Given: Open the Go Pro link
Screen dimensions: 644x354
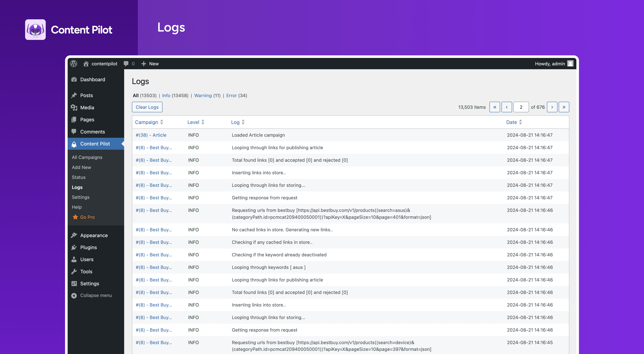Looking at the screenshot, I should tap(87, 217).
